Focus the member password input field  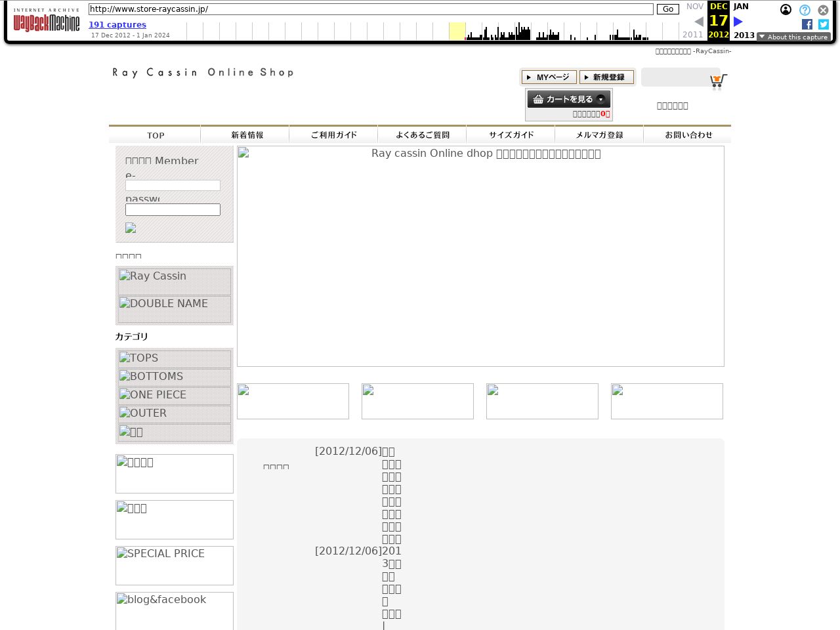(x=173, y=209)
